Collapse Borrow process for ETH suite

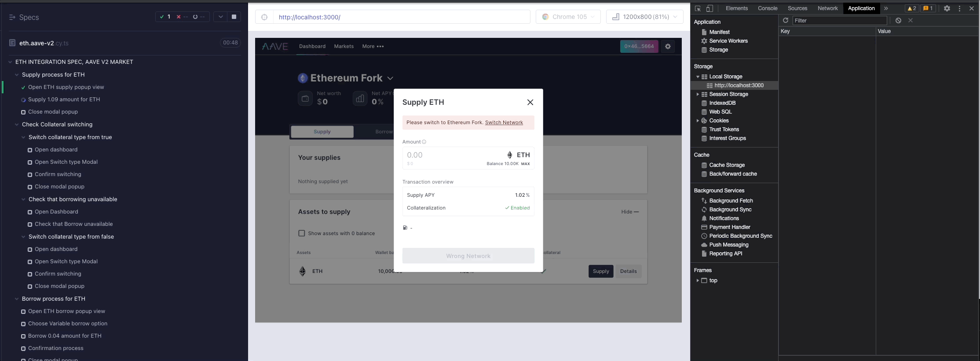(x=17, y=299)
